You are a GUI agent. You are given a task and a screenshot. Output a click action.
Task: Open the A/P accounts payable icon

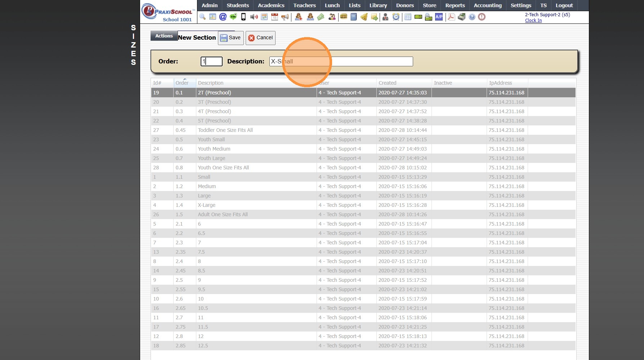click(439, 17)
